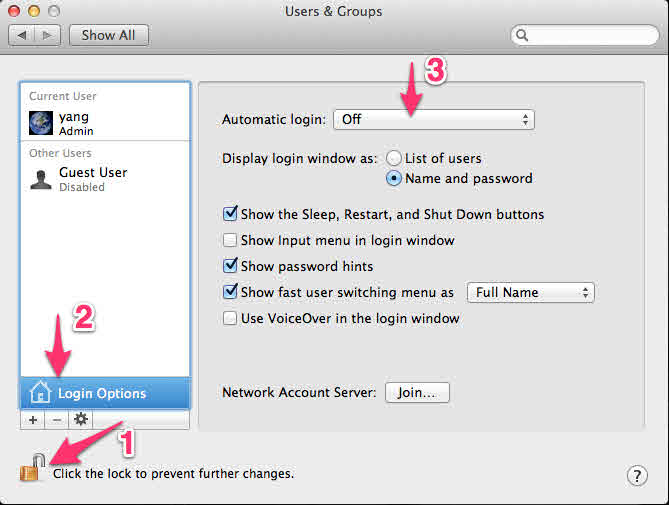
Task: Click the Show All button
Action: pos(109,35)
